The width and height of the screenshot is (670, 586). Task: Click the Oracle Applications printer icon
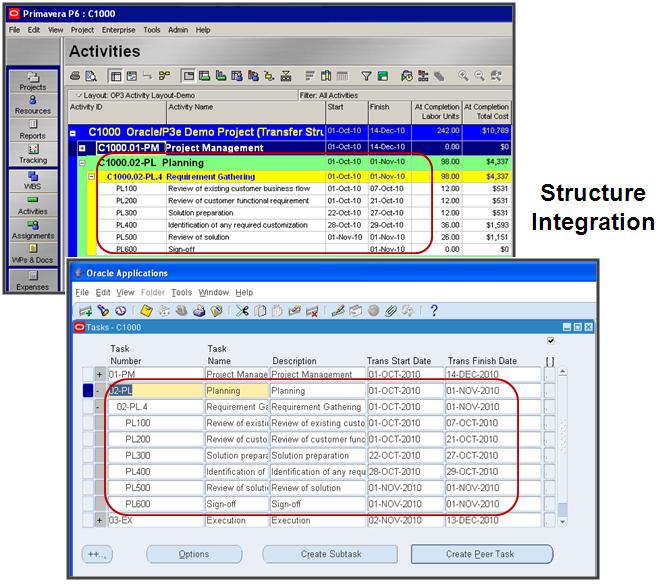coord(199,311)
